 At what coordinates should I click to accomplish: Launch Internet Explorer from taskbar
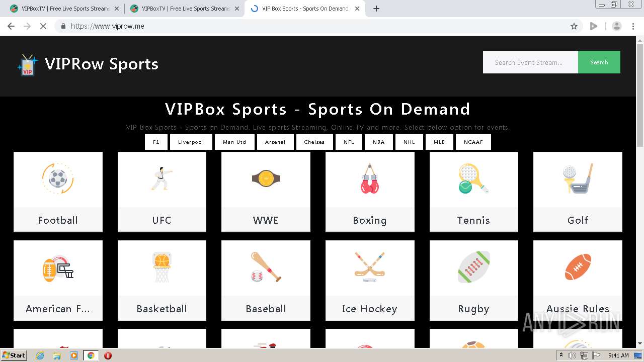click(40, 355)
